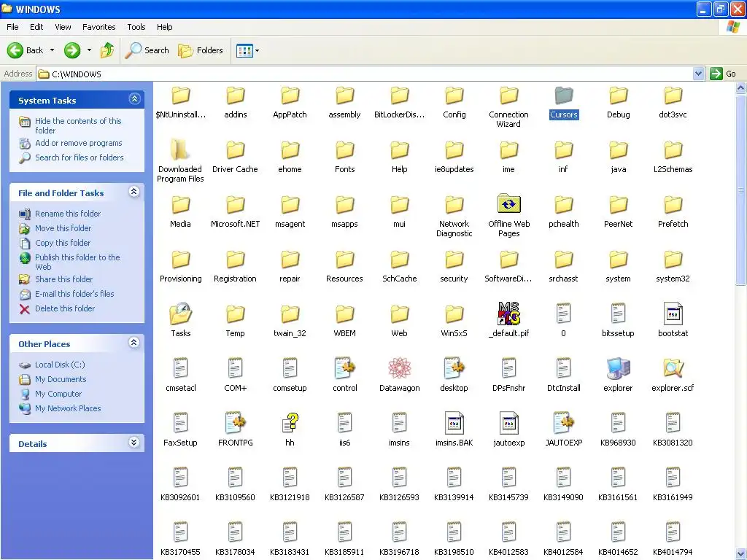Viewport: 747px width, 560px height.
Task: Select the JAUTOEXP settings file icon
Action: tap(564, 423)
